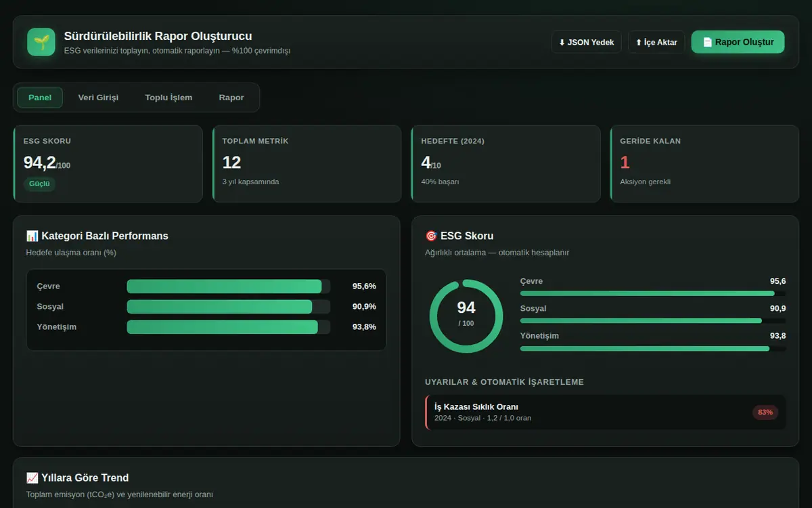Click the thin Sosyal bar in ESG Skoru panel

coord(653,320)
